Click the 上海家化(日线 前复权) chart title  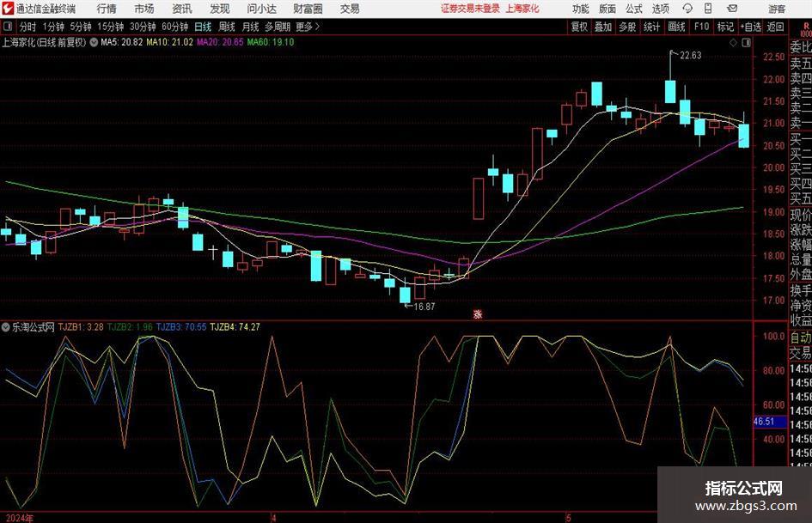coord(44,42)
